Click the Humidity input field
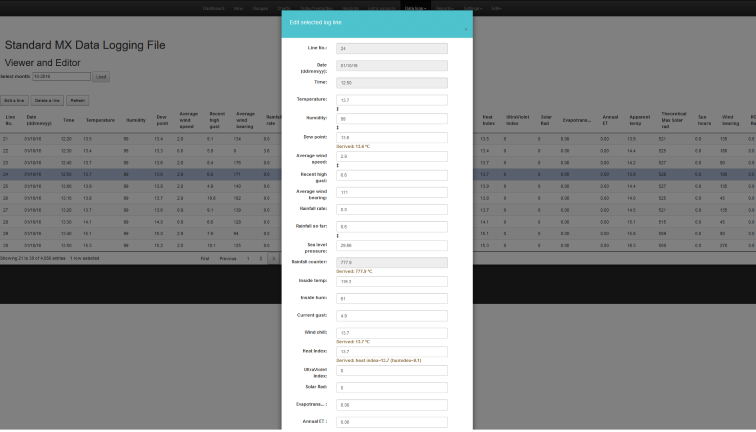Image resolution: width=756 pixels, height=432 pixels. [392, 119]
